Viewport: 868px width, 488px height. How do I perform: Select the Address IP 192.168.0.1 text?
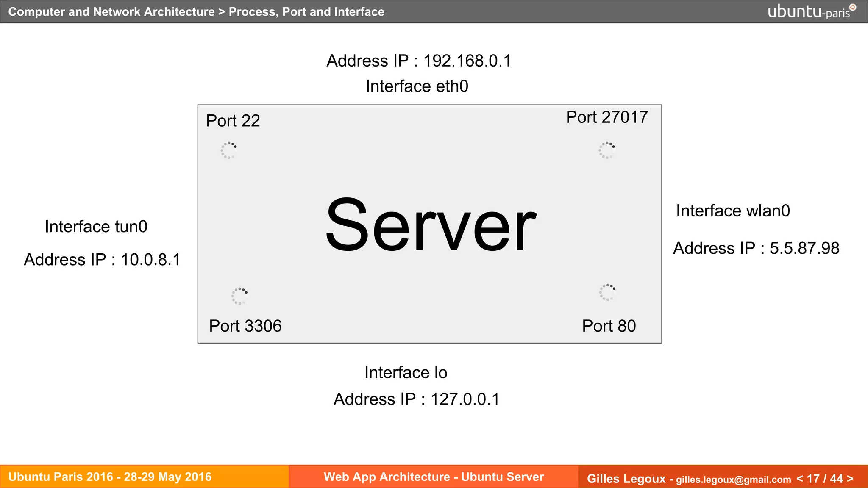pyautogui.click(x=419, y=61)
